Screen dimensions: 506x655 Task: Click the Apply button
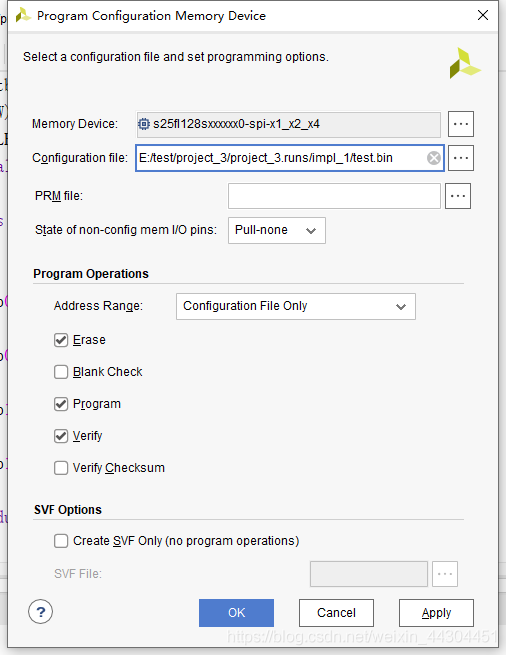(x=436, y=613)
